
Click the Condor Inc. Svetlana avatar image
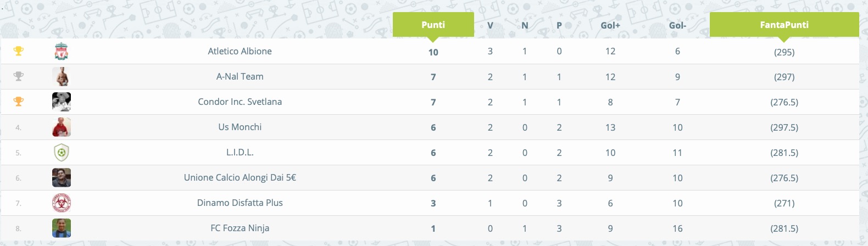(x=62, y=102)
